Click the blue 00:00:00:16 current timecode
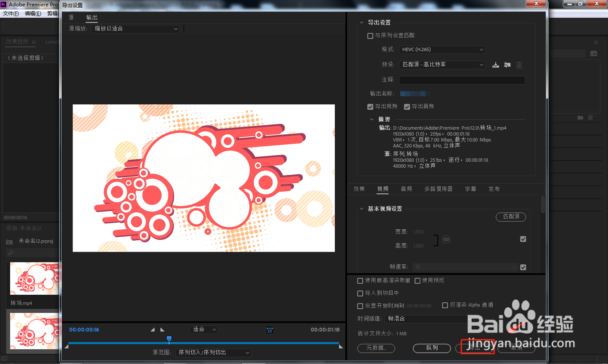The width and height of the screenshot is (608, 364). (x=84, y=330)
